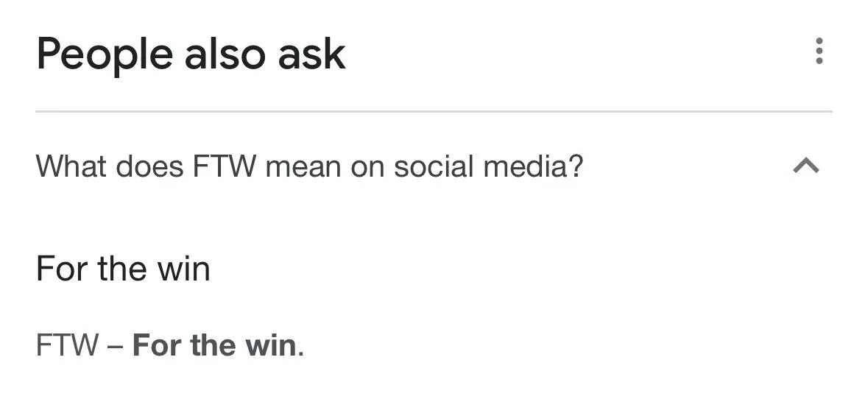Click the dash in the FTW snippet
This screenshot has width=868, height=413.
click(115, 345)
